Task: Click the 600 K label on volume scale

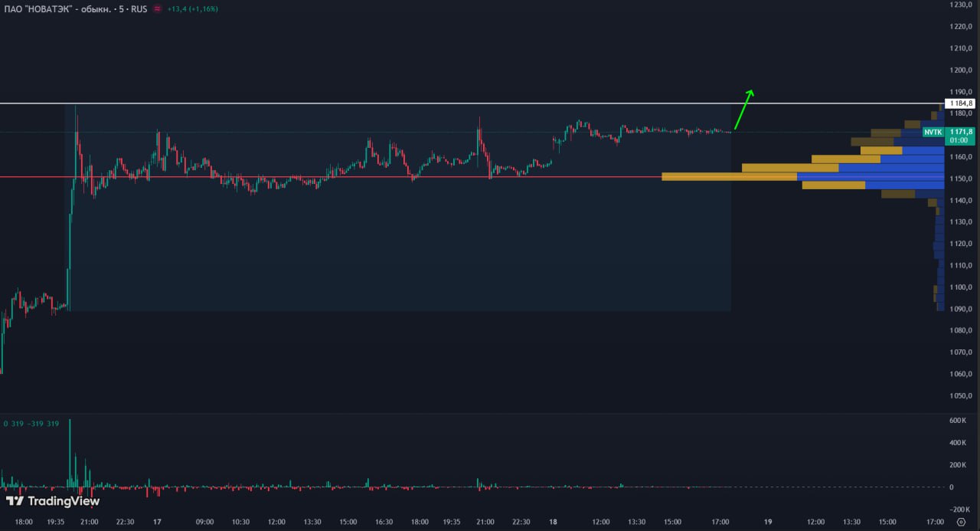Action: (958, 421)
